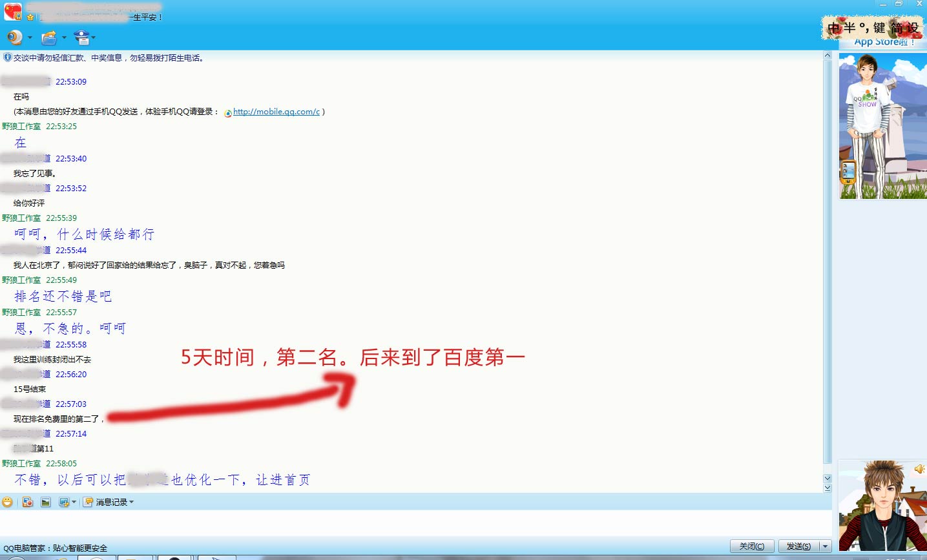
Task: Open the mobile.qq.com link
Action: tap(276, 112)
